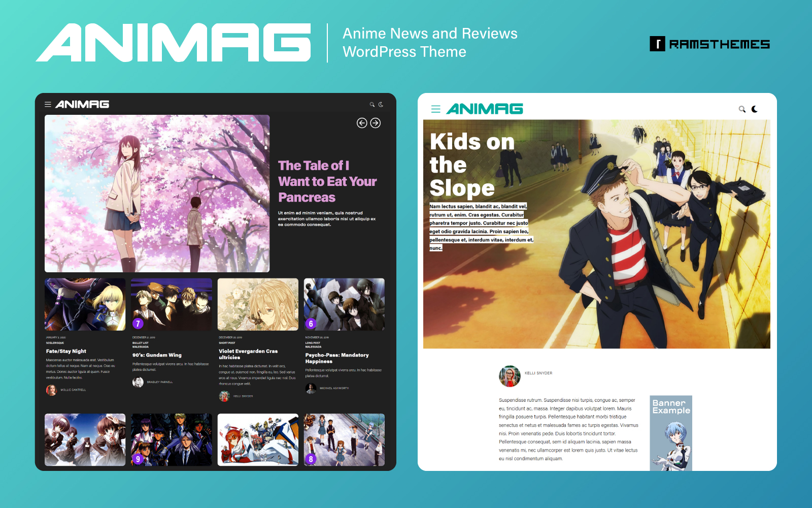Advance slider with right arrow button
This screenshot has width=812, height=508.
pos(376,123)
